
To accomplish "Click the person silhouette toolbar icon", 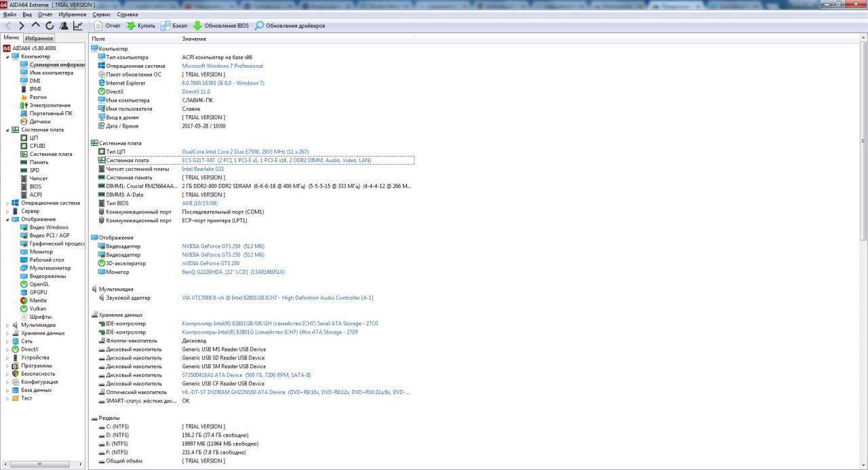I will (x=64, y=26).
